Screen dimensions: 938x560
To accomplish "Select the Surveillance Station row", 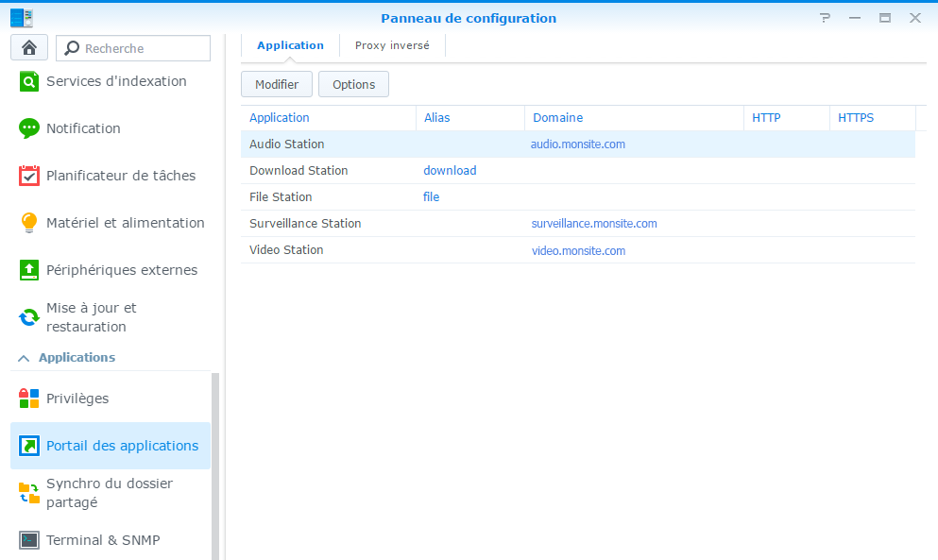I will point(578,223).
